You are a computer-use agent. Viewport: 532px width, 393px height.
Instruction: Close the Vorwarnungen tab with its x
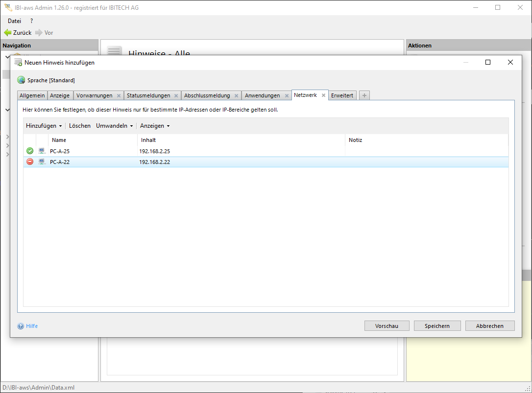pos(119,96)
